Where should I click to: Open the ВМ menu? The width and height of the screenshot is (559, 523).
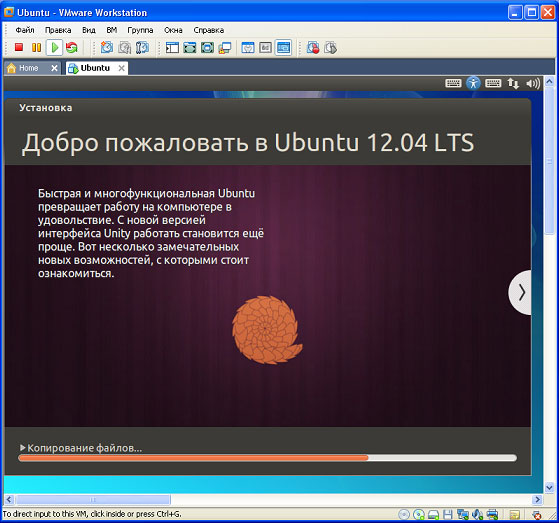pos(112,30)
